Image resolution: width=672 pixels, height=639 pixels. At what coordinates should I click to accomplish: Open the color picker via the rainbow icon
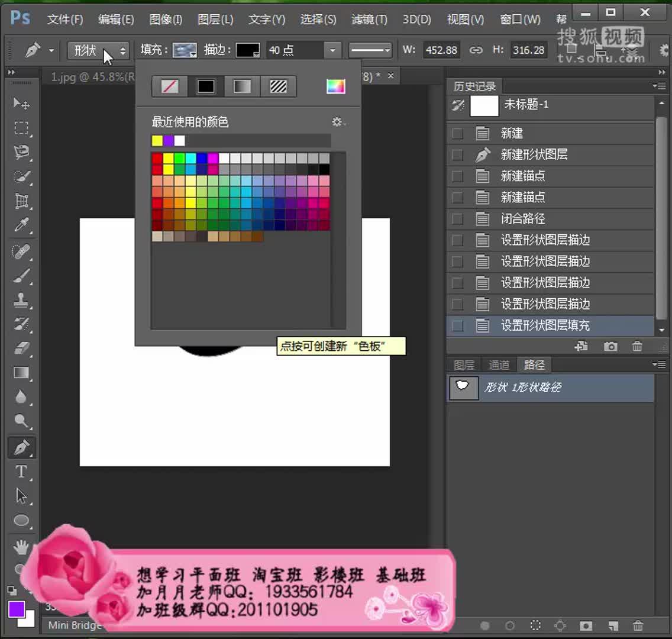coord(335,86)
